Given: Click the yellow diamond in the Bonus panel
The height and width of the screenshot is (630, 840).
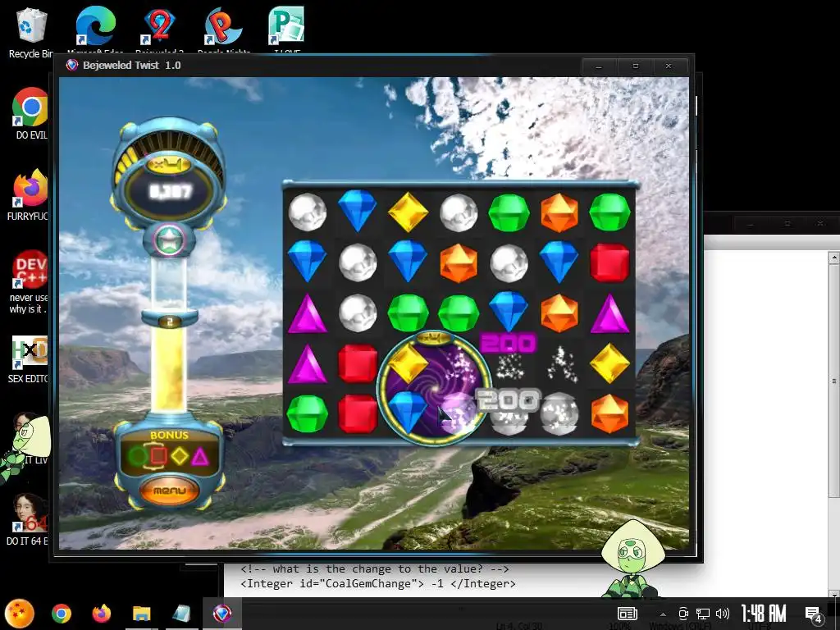Looking at the screenshot, I should [180, 456].
